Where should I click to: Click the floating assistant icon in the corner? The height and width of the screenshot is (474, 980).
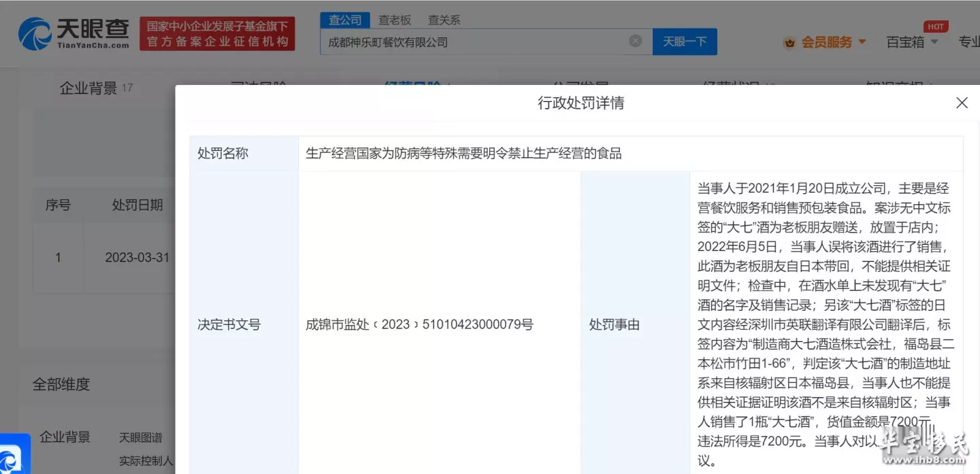coord(14,454)
